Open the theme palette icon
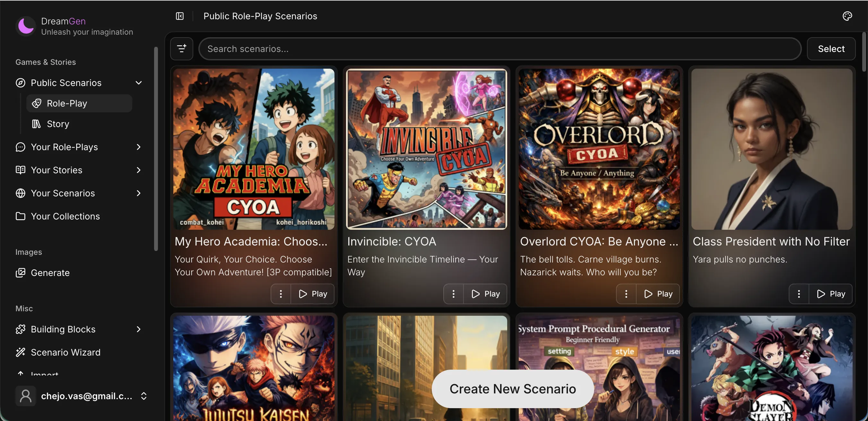868x421 pixels. click(847, 16)
